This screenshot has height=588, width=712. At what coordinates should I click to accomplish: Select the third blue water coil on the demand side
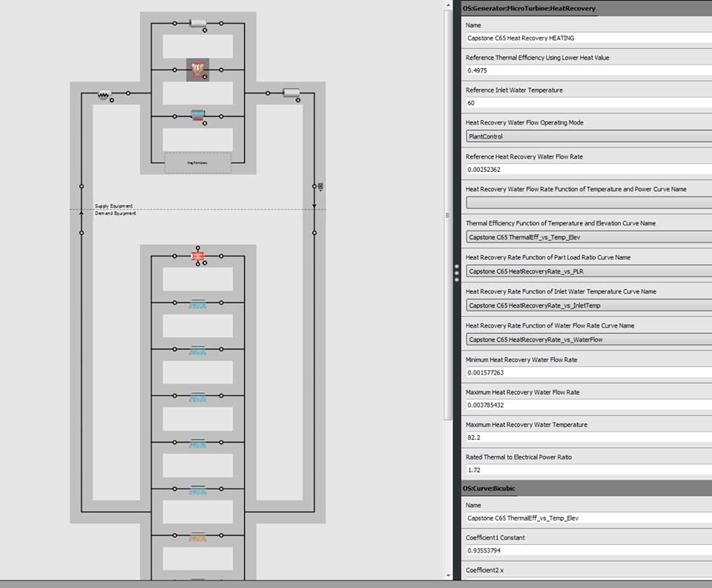click(x=197, y=397)
